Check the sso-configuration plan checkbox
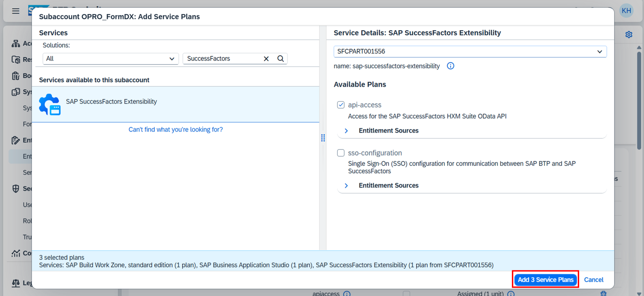The width and height of the screenshot is (644, 296). coord(340,153)
